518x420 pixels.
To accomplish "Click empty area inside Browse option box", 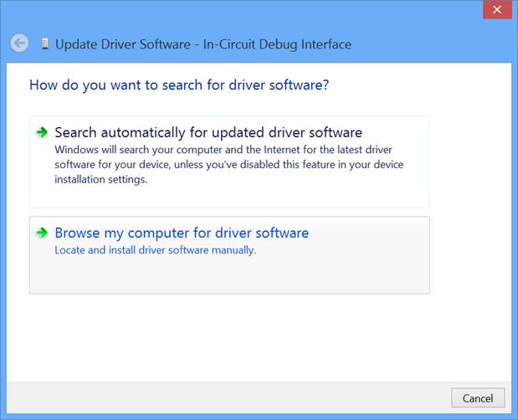I will [229, 276].
